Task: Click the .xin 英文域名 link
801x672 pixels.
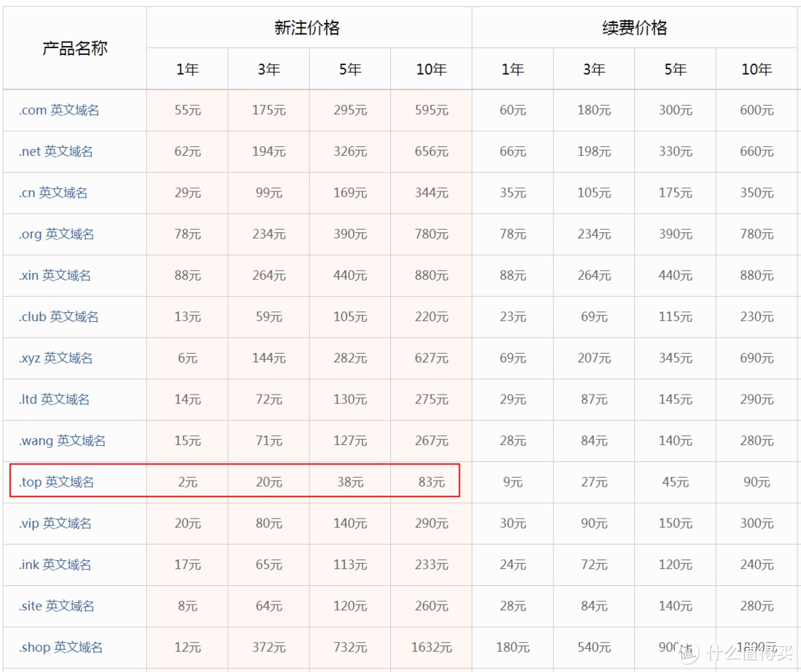Action: click(56, 276)
